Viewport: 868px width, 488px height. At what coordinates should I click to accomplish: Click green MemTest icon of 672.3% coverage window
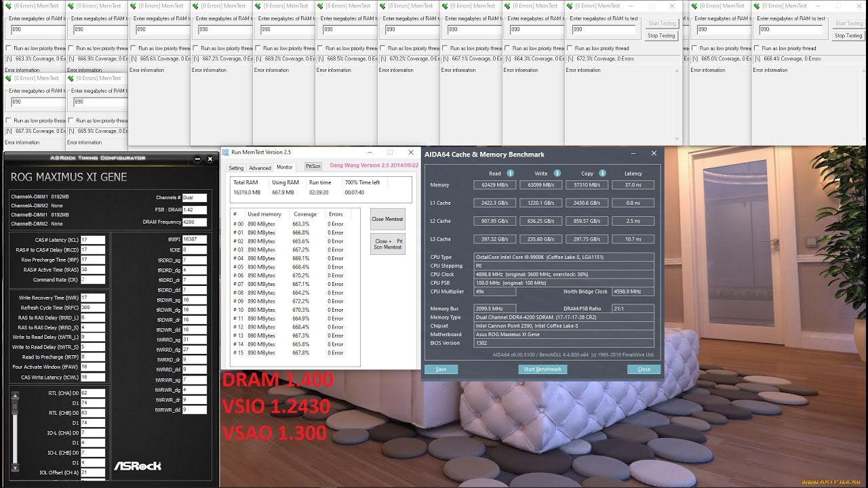(570, 6)
